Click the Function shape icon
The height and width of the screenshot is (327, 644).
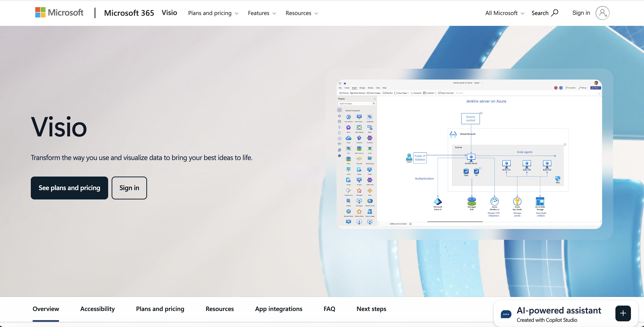359,159
